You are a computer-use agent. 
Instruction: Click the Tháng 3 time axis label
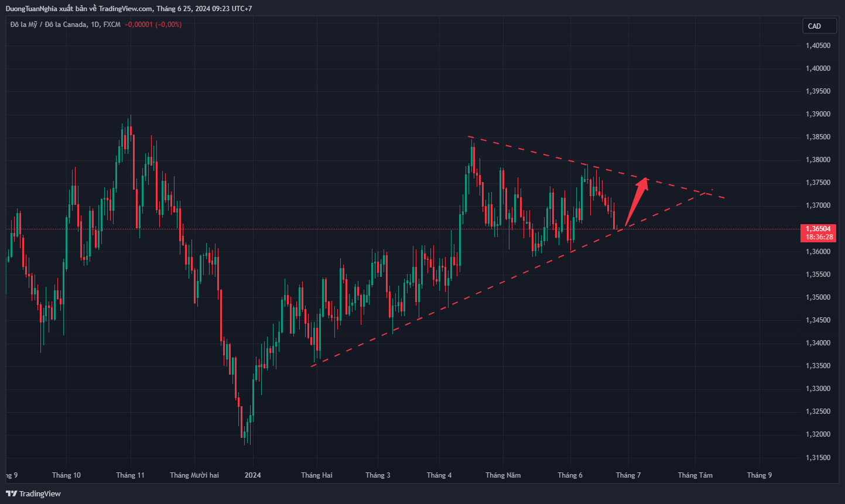tap(378, 475)
